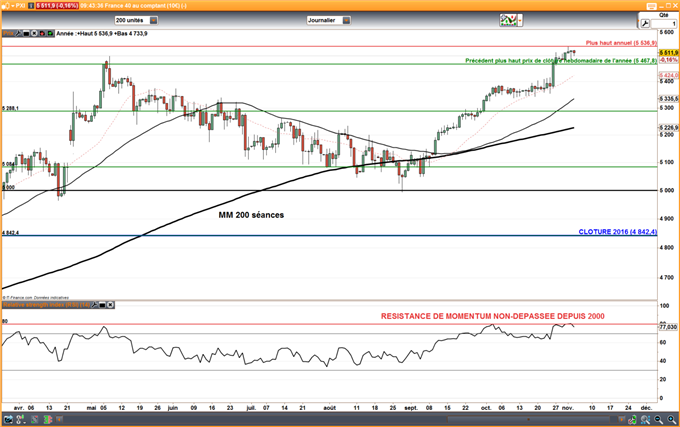Click the 77,030 RSI value tag

[668, 327]
